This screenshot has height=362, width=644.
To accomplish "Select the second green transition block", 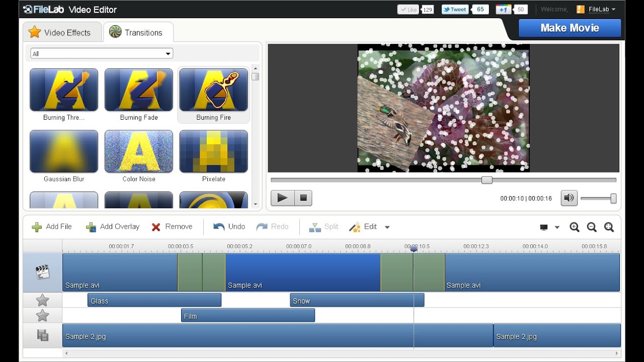I will pos(413,272).
